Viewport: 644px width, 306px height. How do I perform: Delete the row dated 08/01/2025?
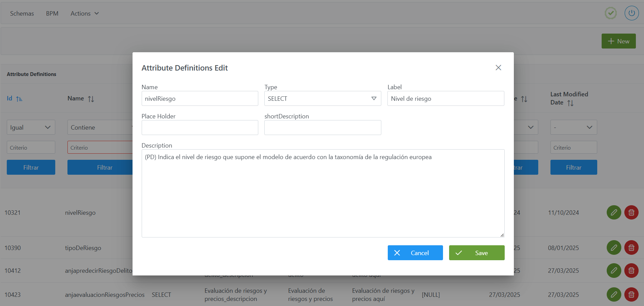pos(631,248)
